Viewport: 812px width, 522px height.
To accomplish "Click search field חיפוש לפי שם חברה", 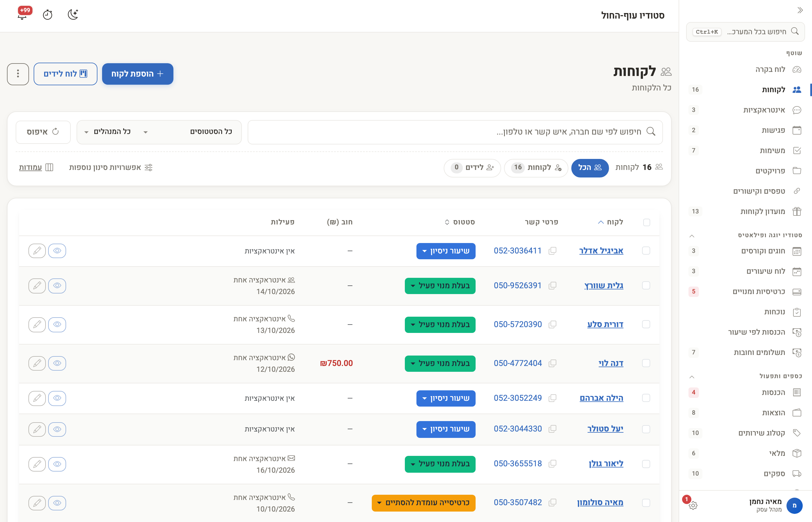I will [x=455, y=132].
